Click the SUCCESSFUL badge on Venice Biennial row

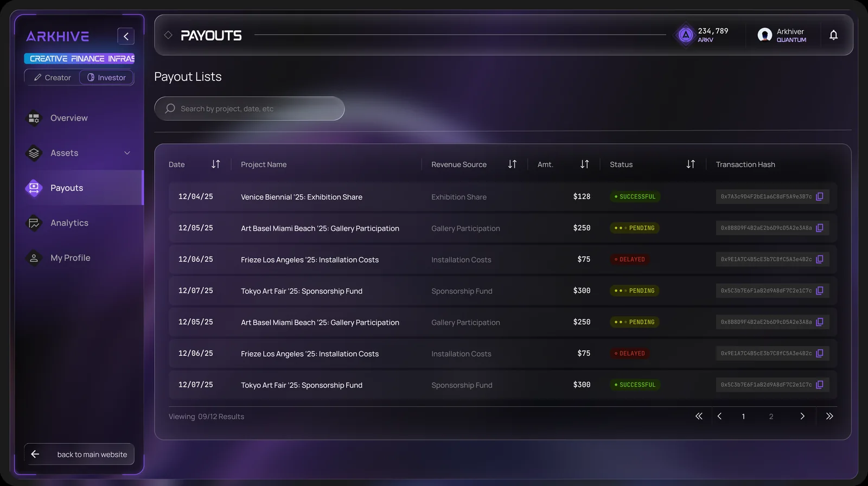635,196
